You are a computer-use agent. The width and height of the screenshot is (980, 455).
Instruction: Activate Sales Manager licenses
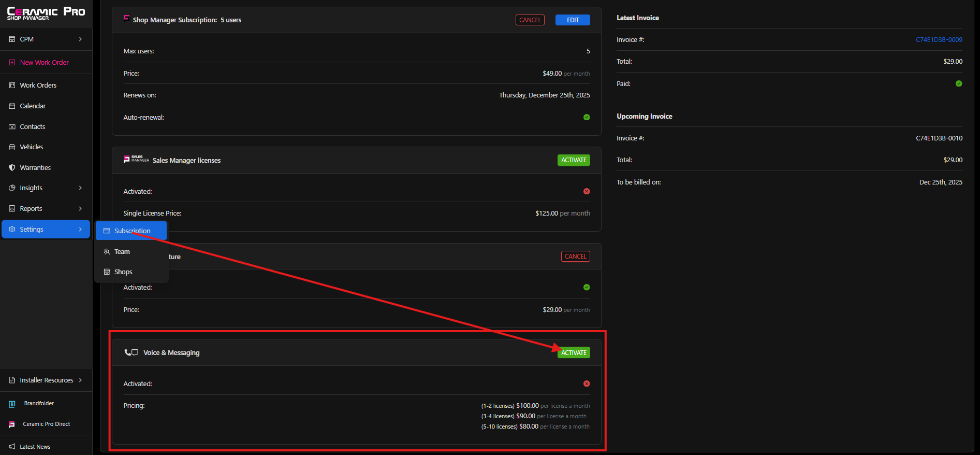(x=574, y=160)
